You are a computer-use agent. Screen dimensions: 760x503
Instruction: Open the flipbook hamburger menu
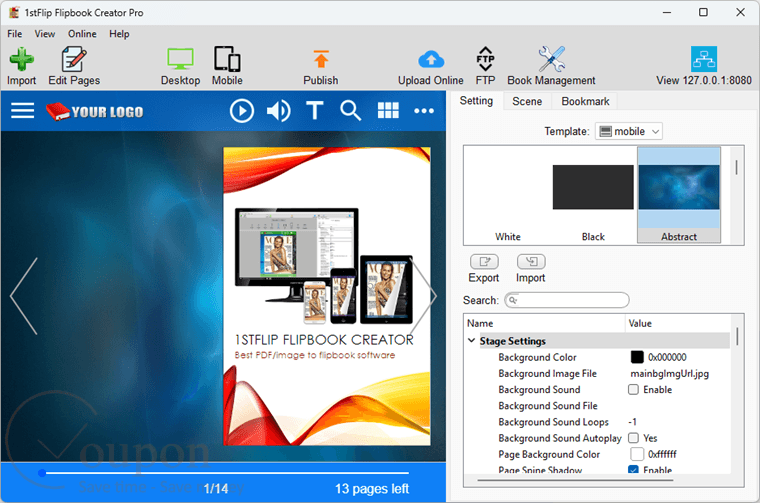pyautogui.click(x=22, y=110)
